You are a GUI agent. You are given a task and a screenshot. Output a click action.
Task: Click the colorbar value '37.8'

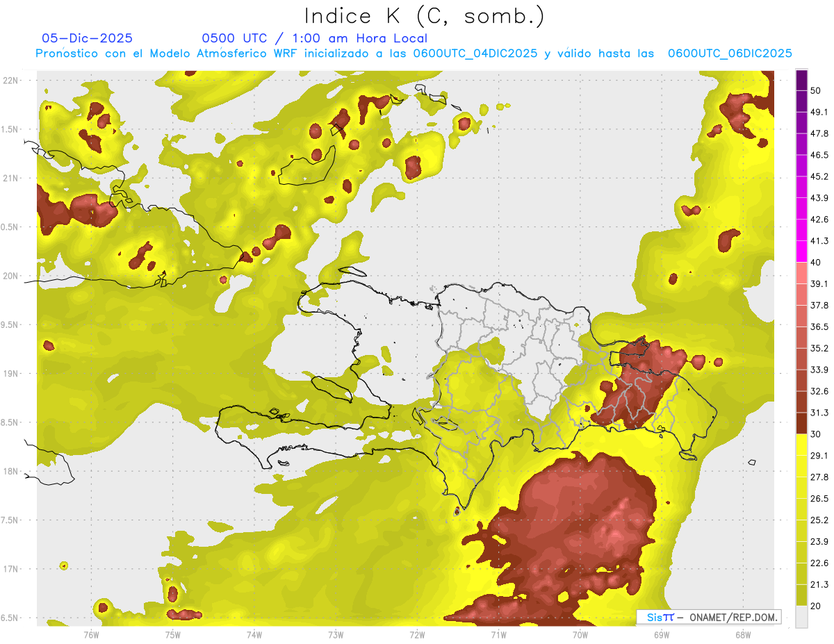click(x=819, y=306)
